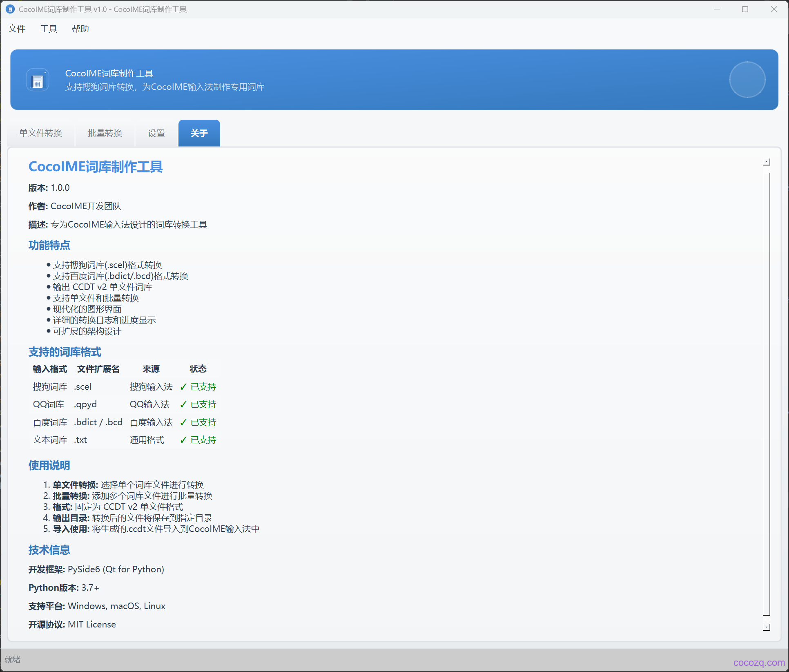Click the green checkmark in 文本词库 row
Viewport: 789px width, 672px height.
[183, 440]
